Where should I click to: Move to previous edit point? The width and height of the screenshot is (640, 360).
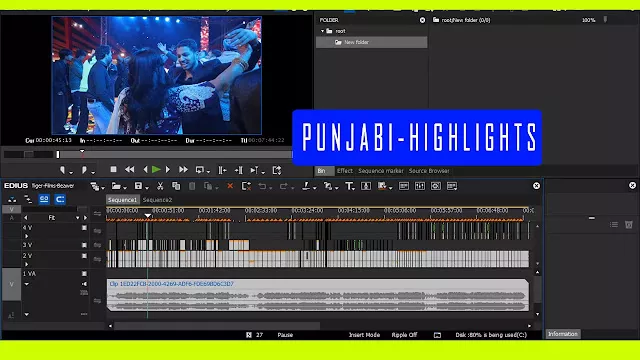click(222, 170)
